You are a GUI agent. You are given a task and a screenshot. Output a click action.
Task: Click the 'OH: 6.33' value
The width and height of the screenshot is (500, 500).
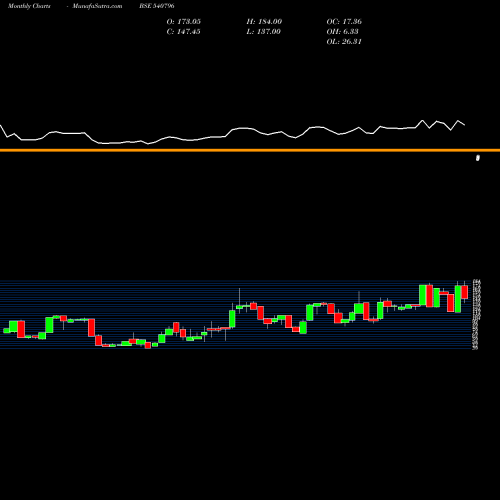coord(342,31)
